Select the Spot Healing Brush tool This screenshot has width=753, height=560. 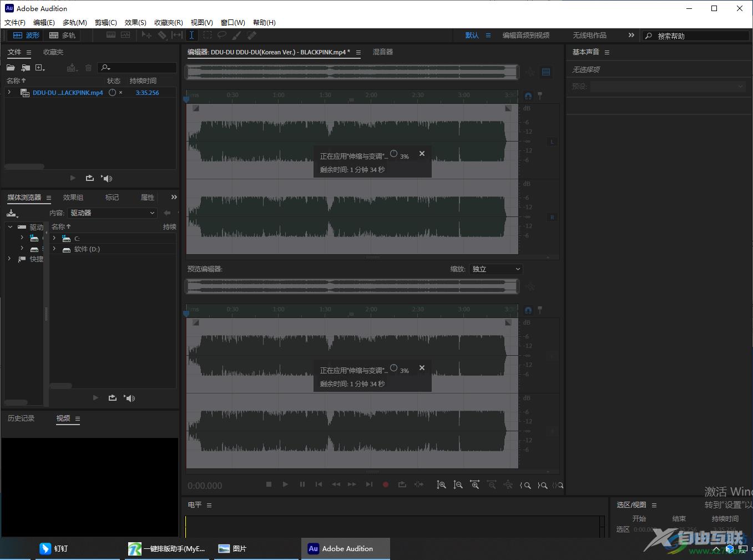[x=252, y=35]
